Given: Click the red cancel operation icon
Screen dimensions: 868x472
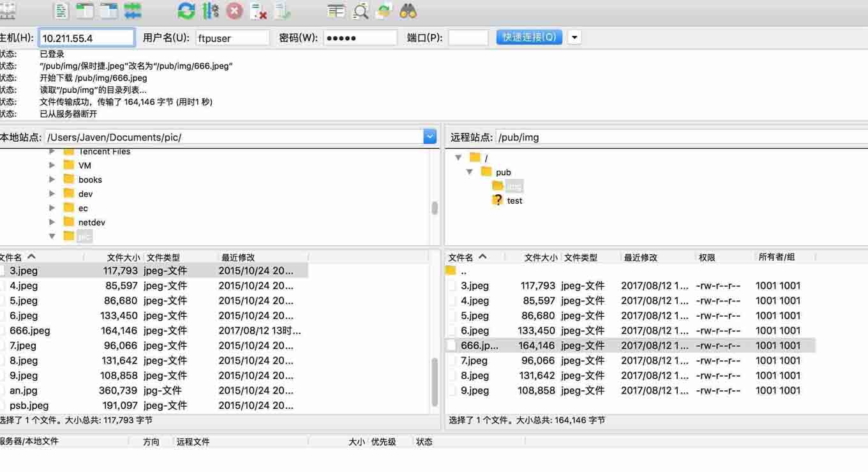Looking at the screenshot, I should pyautogui.click(x=235, y=11).
